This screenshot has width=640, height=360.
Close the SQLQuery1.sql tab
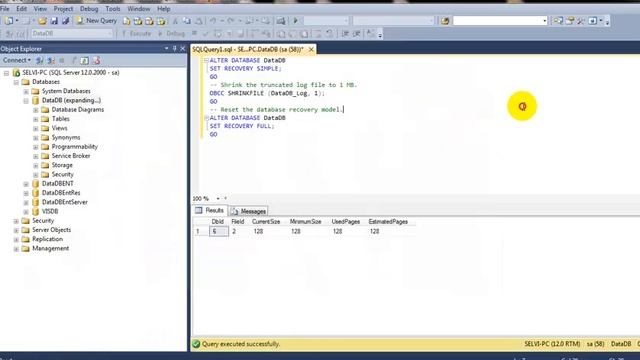[x=311, y=49]
